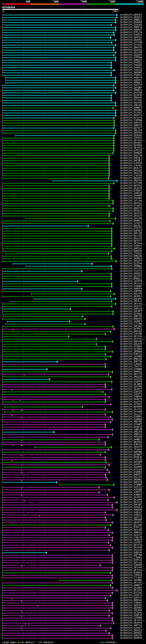Select hit label UniRef100_P42737
Image resolution: width=146 pixels, height=644 pixels.
131,85
